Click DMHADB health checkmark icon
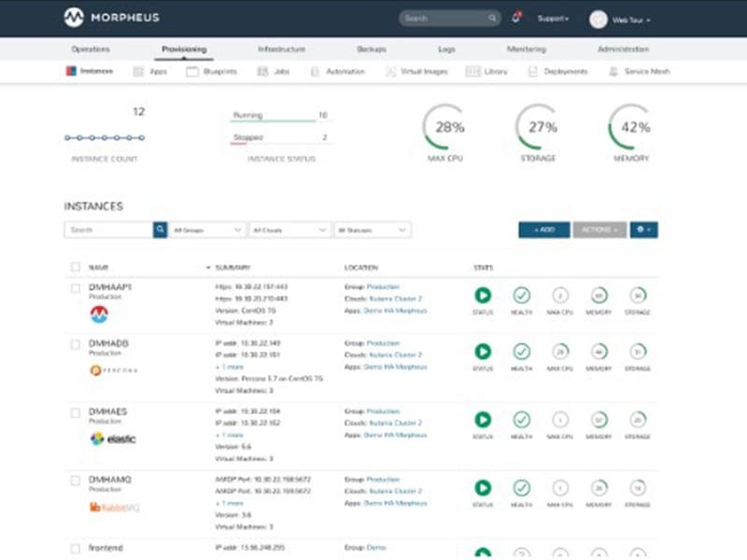The height and width of the screenshot is (560, 747). tap(521, 352)
